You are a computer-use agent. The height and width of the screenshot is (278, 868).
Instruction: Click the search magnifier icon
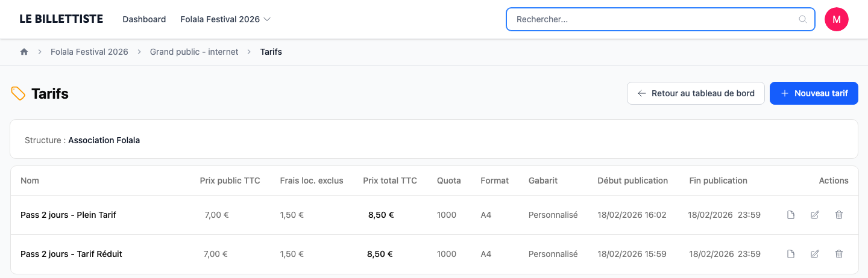(x=802, y=19)
